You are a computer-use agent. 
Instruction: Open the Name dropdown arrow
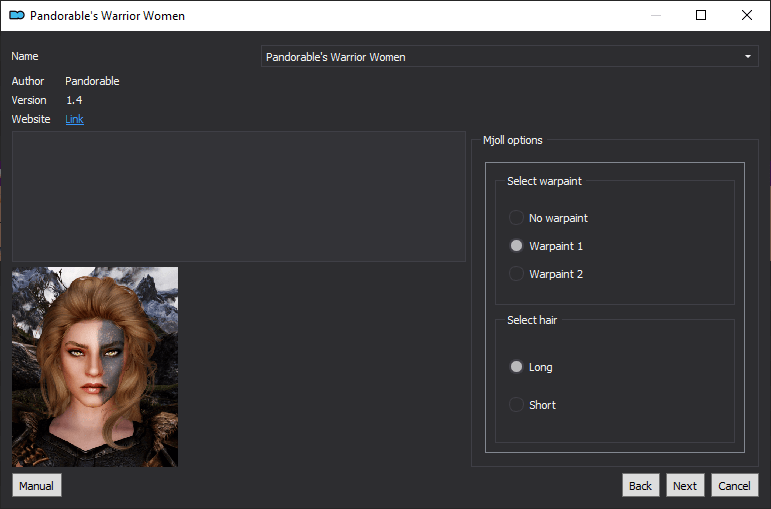pyautogui.click(x=748, y=57)
